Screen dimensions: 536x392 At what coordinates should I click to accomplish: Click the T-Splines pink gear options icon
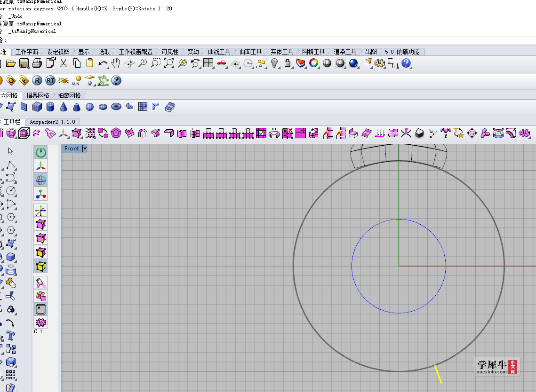tap(525, 133)
